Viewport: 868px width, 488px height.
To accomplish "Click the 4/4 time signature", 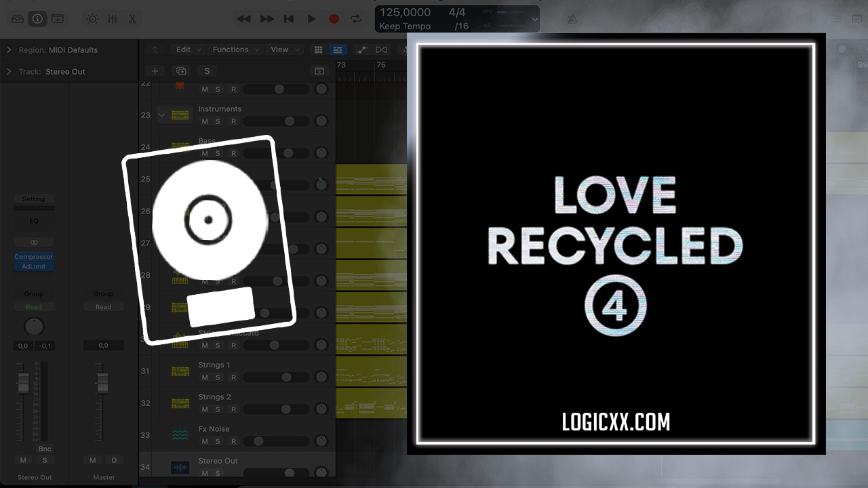I will click(457, 13).
